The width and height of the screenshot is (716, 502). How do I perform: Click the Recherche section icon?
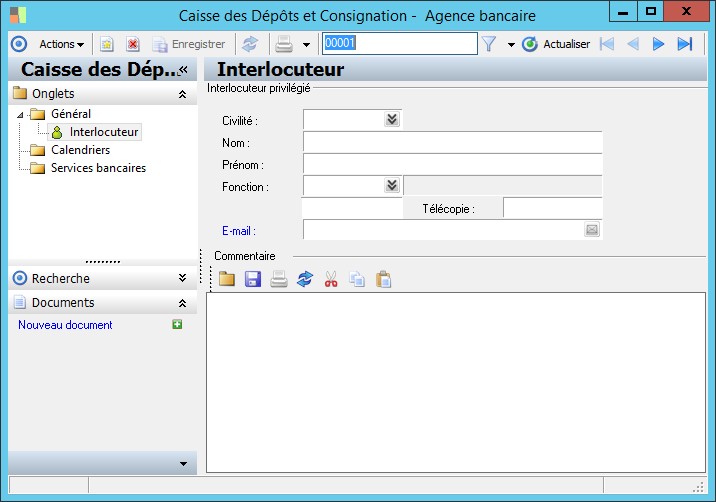pyautogui.click(x=20, y=278)
